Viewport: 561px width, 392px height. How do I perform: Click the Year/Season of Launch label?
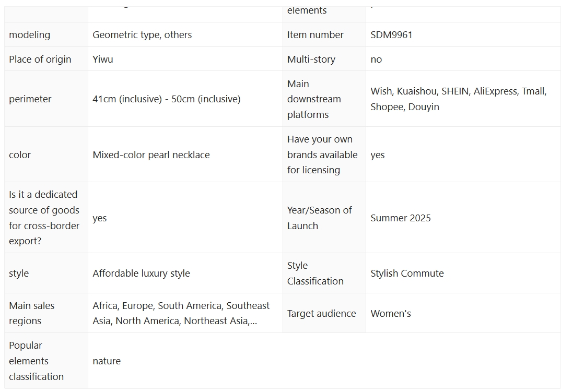click(319, 218)
